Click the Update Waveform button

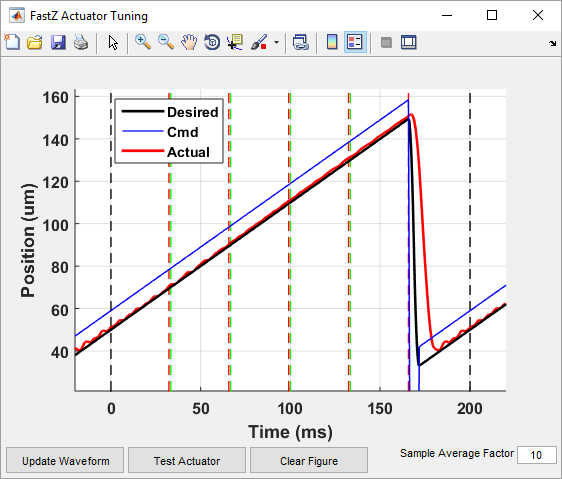[x=65, y=460]
